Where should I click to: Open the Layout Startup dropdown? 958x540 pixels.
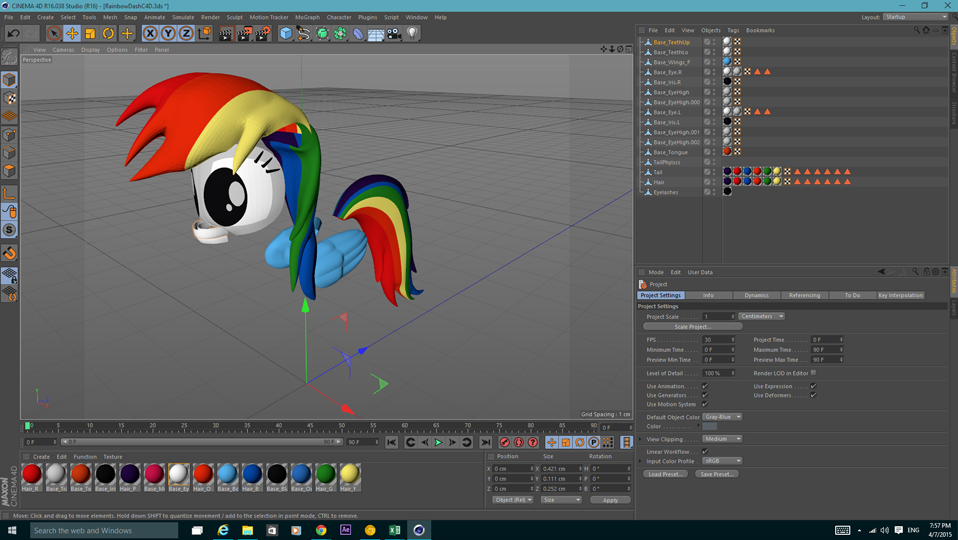click(915, 17)
